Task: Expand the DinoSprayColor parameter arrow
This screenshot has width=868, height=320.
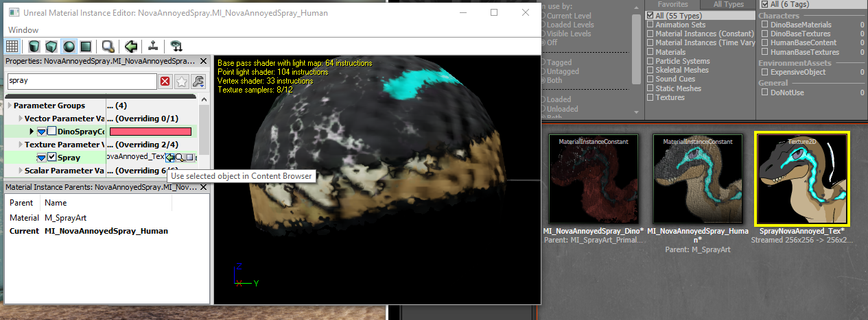Action: tap(32, 131)
